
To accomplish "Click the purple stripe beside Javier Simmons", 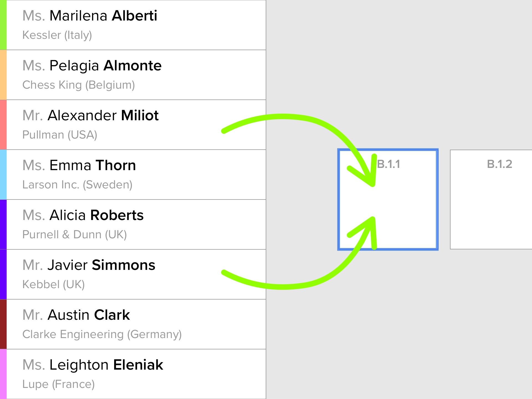I will click(3, 274).
